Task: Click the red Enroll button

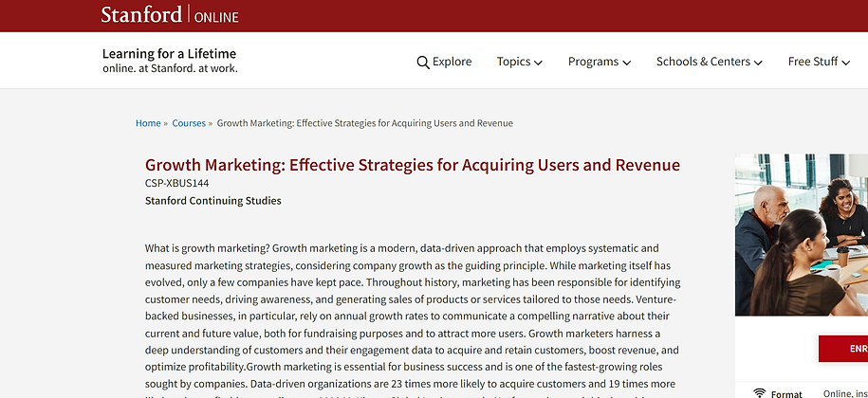Action: tap(843, 349)
